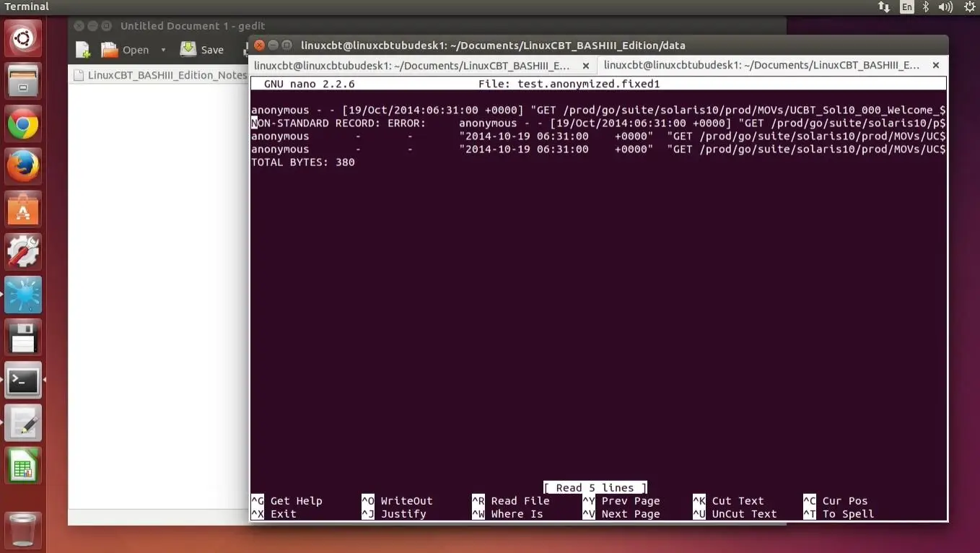Open the system gear session menu

pyautogui.click(x=969, y=7)
